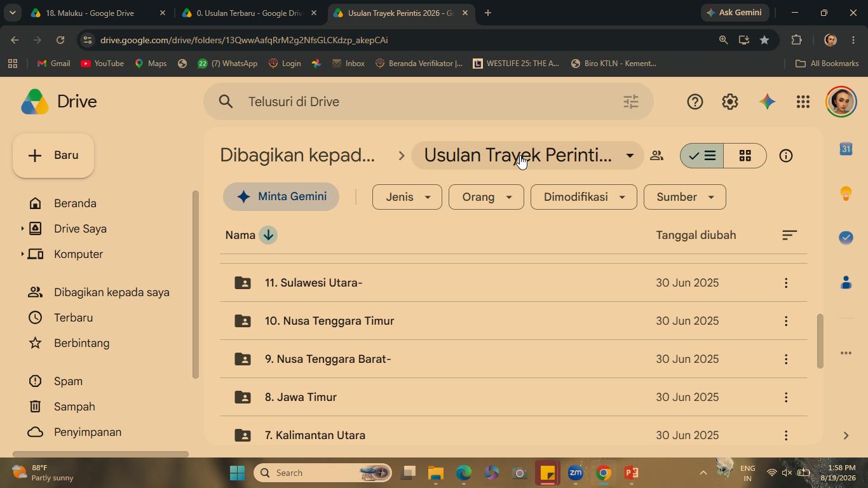This screenshot has height=488, width=868.
Task: Click the Telusuri di Drive search field
Action: coord(429,102)
